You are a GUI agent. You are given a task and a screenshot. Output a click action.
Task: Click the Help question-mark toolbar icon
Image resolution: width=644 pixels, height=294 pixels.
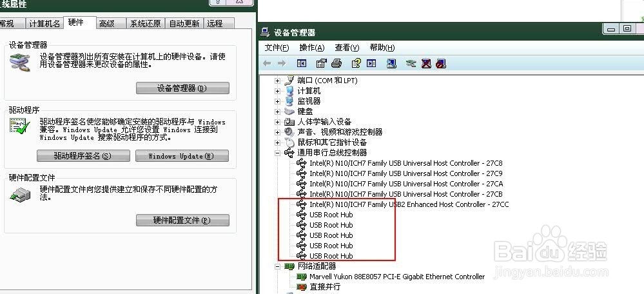356,63
